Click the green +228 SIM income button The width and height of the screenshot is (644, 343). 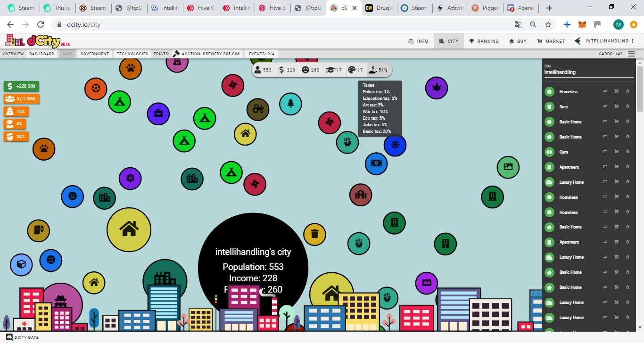pyautogui.click(x=21, y=86)
